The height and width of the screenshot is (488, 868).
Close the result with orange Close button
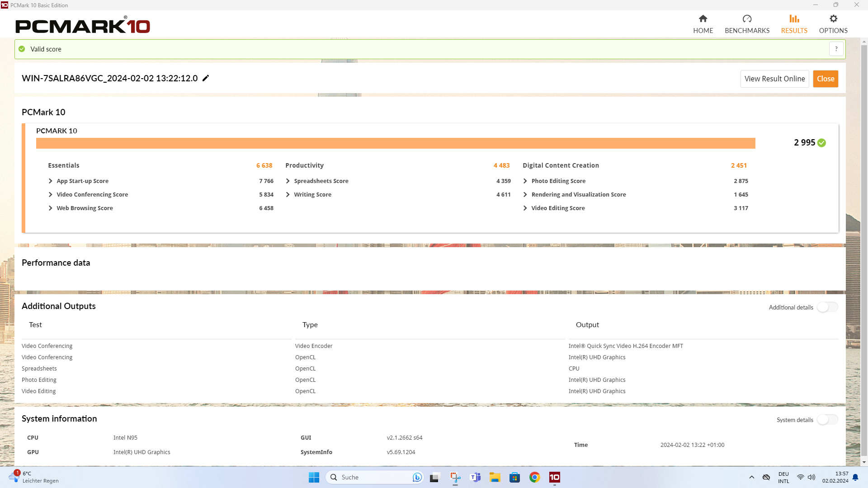pyautogui.click(x=826, y=79)
